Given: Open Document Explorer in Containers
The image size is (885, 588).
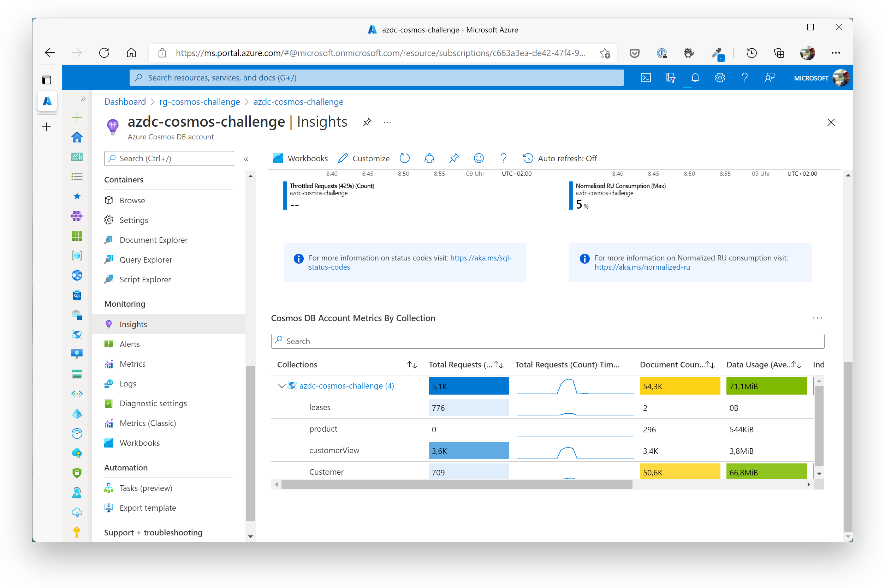Looking at the screenshot, I should click(x=154, y=240).
